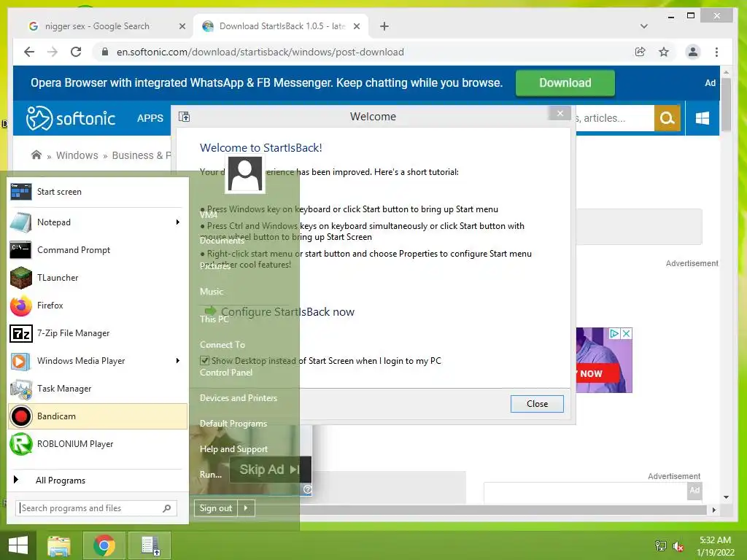The image size is (747, 560).
Task: Reload the Softonic page
Action: [x=76, y=52]
